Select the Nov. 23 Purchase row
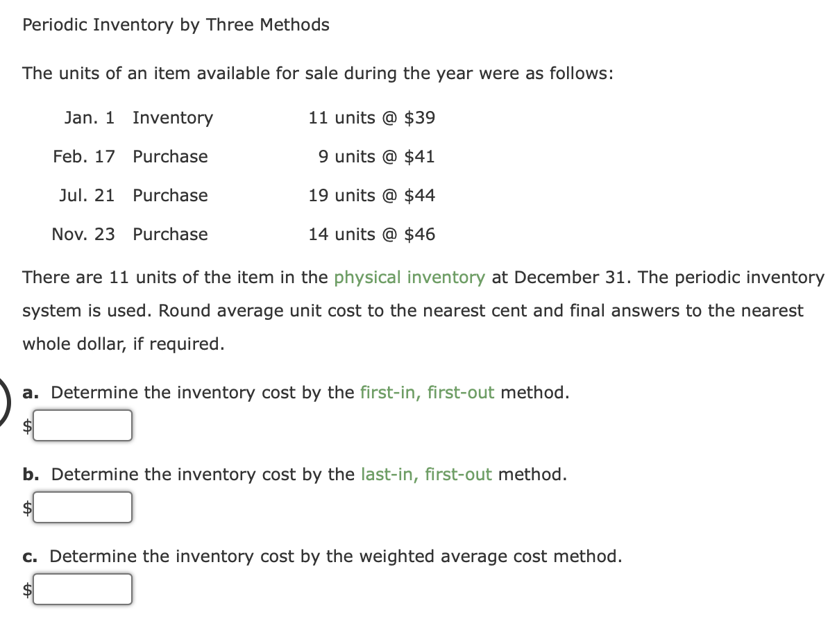 (x=208, y=234)
